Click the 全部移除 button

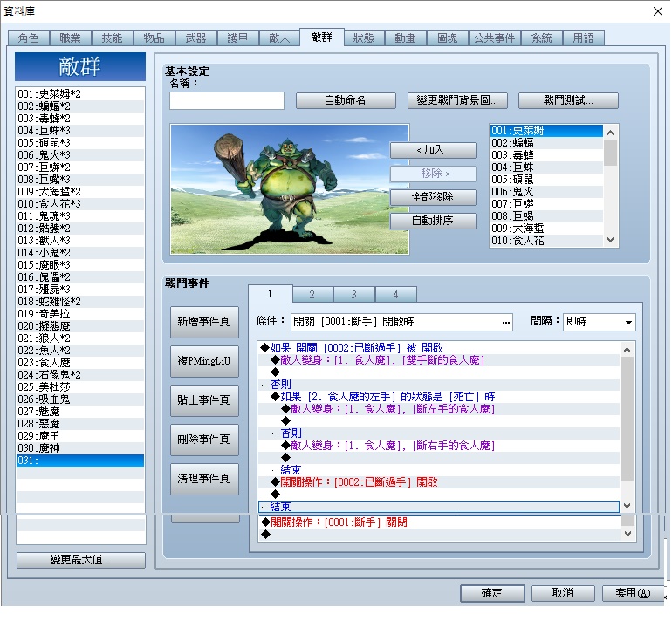click(x=433, y=197)
